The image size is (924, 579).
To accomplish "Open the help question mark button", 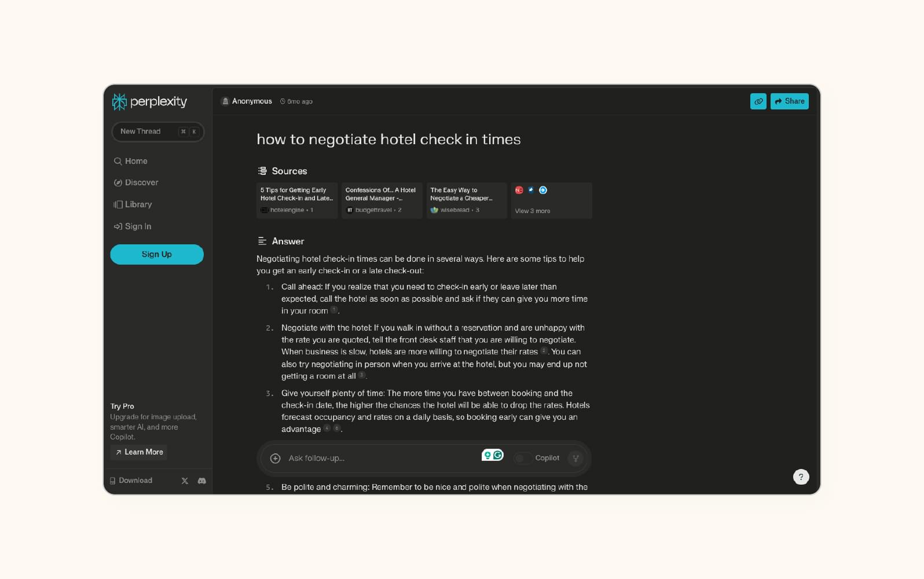I will click(x=801, y=477).
